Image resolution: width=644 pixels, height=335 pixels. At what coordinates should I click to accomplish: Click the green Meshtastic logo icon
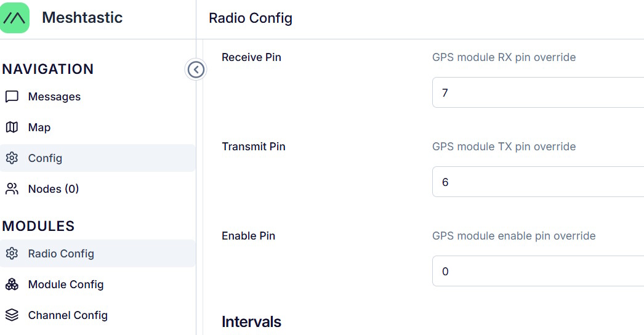click(x=15, y=18)
